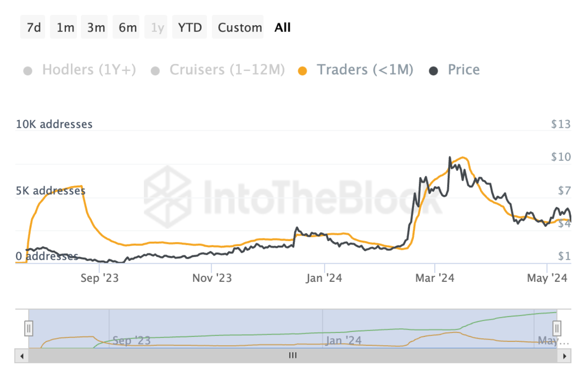Select the All time range

tap(282, 28)
